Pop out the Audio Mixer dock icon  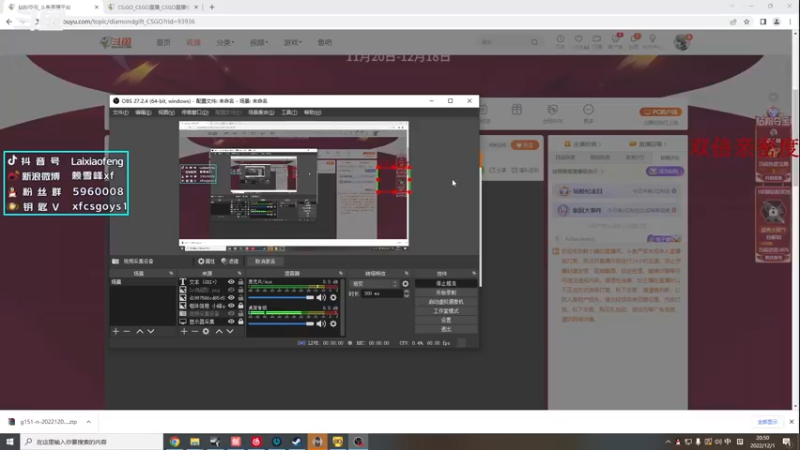(x=341, y=273)
